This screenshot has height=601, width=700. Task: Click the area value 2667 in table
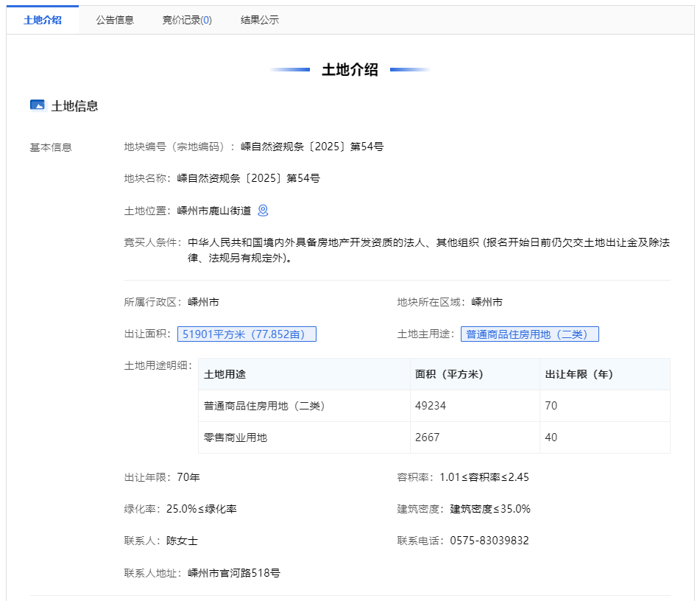pos(428,437)
